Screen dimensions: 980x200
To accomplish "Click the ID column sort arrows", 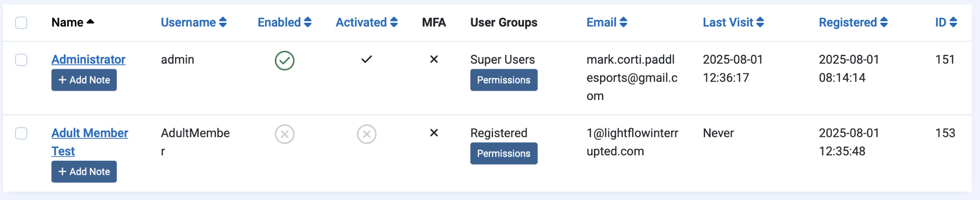I will coord(953,22).
